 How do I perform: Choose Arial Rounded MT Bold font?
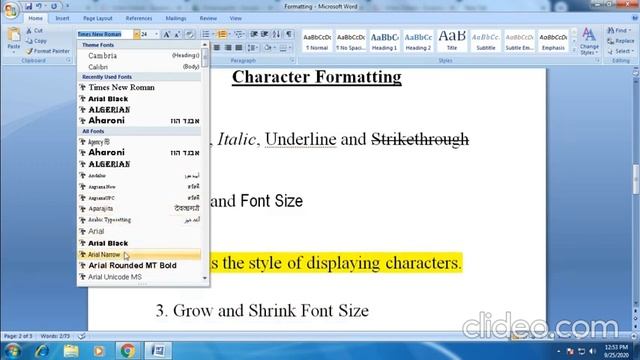tap(139, 265)
